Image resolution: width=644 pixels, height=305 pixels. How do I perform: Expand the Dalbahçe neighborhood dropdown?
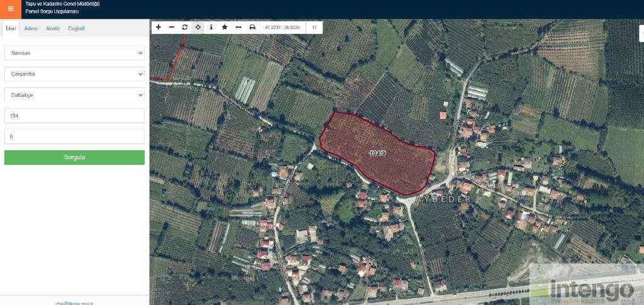pyautogui.click(x=74, y=95)
